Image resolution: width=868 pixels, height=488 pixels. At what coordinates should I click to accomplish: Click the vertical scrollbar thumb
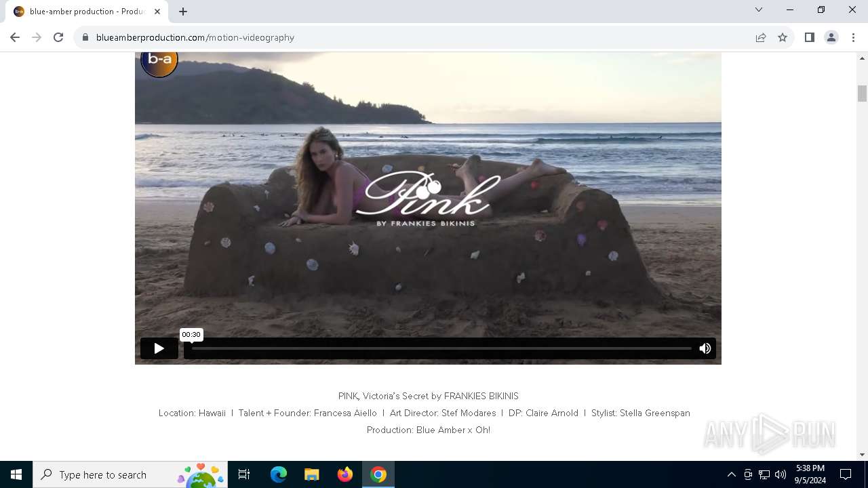[x=862, y=94]
